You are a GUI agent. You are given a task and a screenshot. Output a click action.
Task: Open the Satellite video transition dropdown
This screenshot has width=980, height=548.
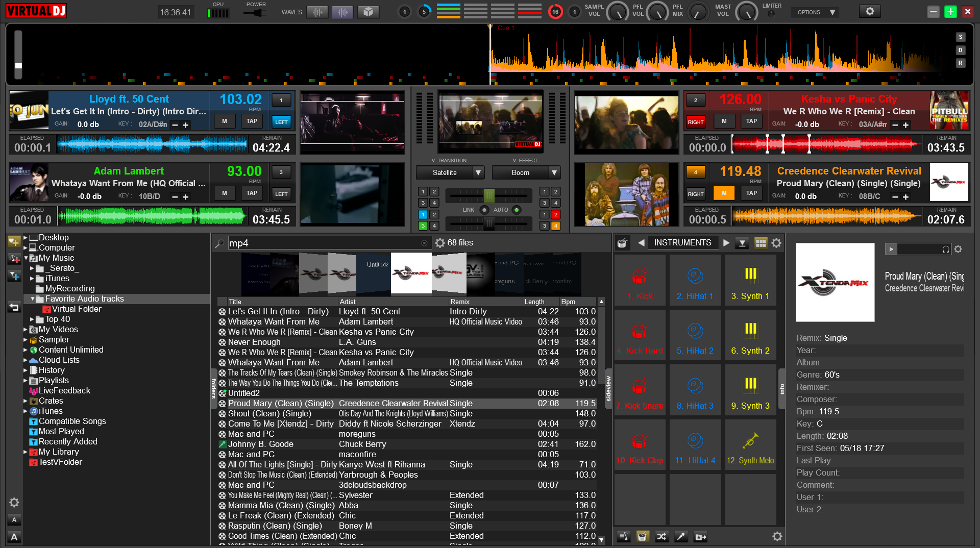(x=450, y=172)
